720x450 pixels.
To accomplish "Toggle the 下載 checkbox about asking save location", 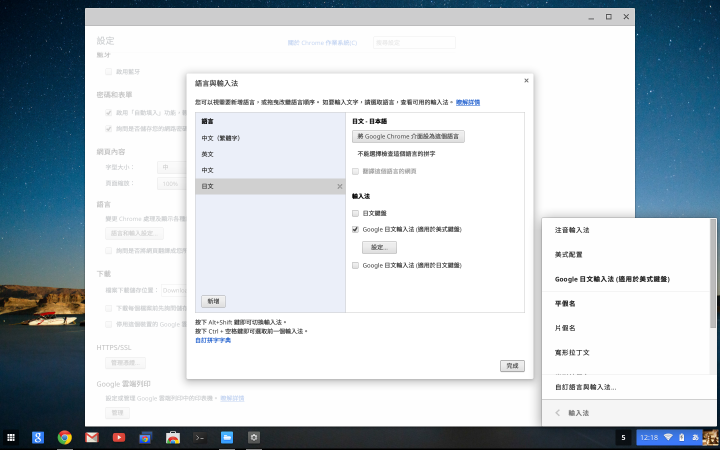I will click(x=108, y=308).
